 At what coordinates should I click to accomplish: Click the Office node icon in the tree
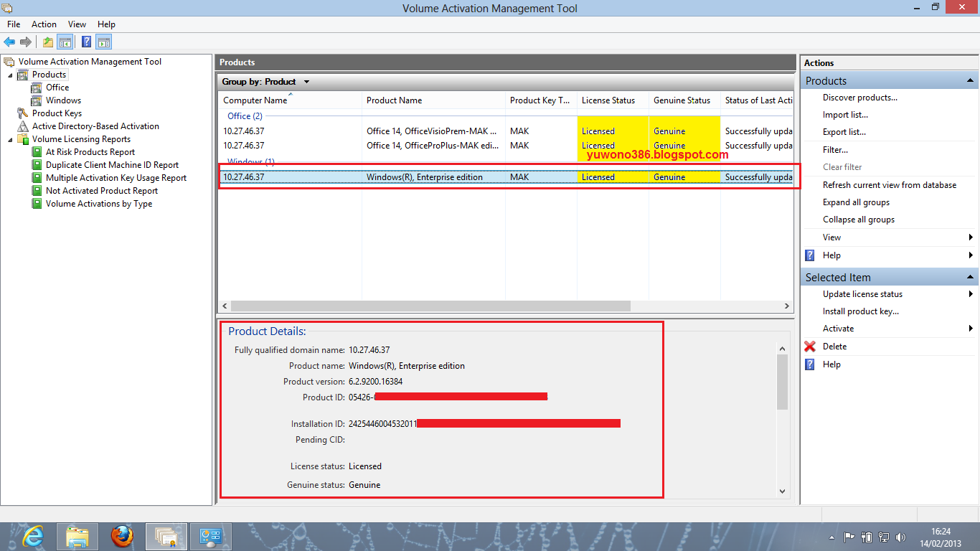(37, 88)
